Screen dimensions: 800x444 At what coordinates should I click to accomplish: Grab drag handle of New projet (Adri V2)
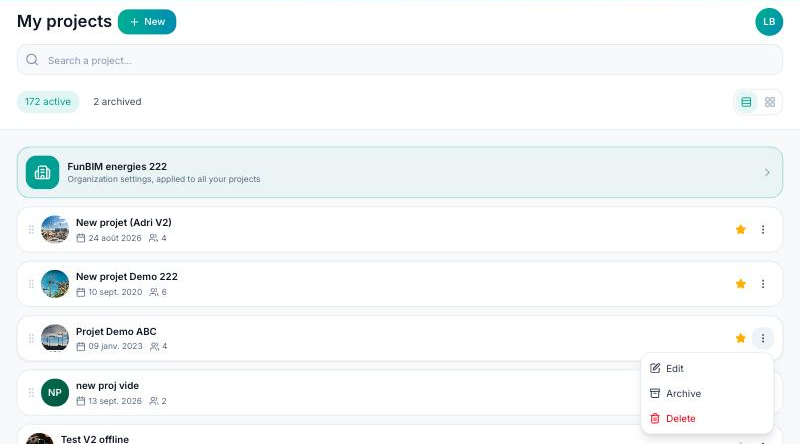pyautogui.click(x=31, y=230)
